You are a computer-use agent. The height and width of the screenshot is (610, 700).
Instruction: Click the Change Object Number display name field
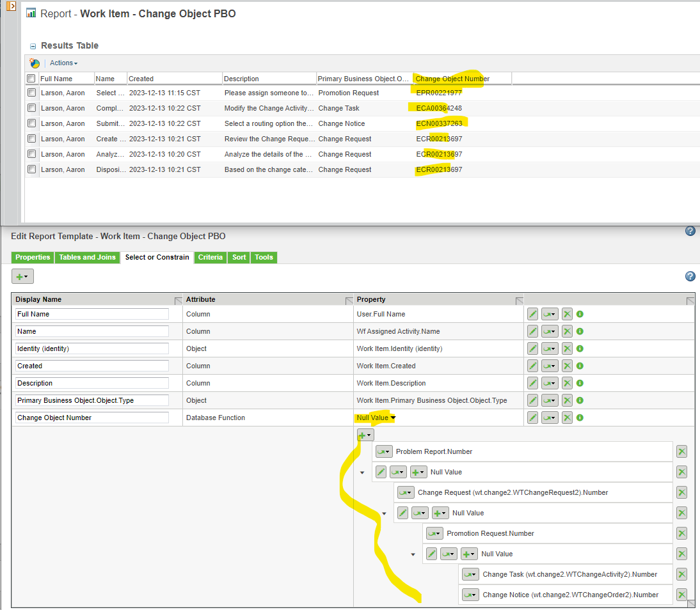(91, 417)
